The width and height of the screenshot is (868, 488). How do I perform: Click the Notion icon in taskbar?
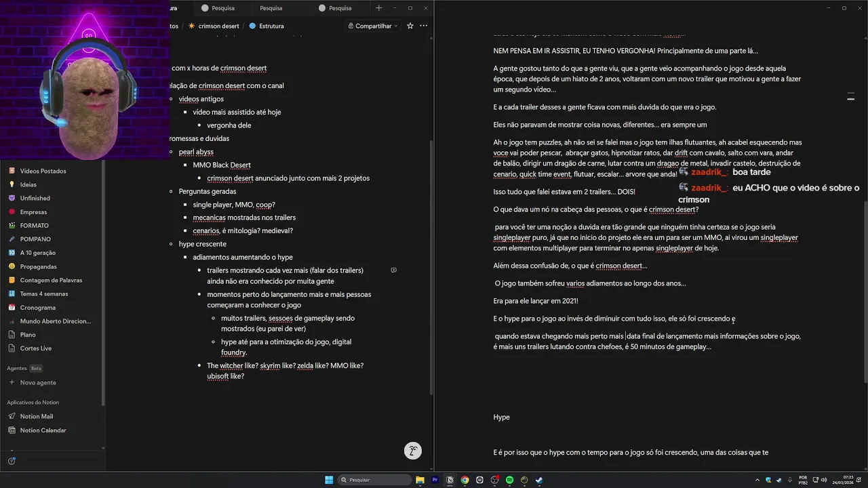[450, 480]
